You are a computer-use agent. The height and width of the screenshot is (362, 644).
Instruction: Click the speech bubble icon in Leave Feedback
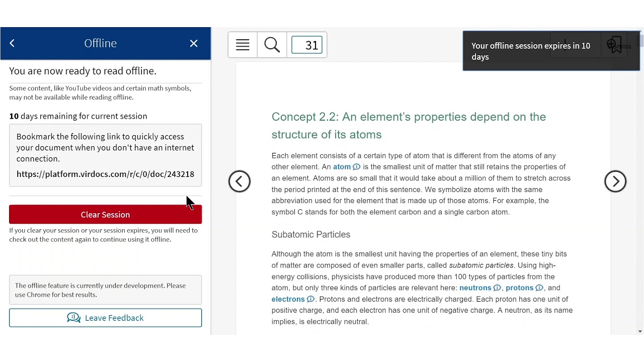click(x=73, y=318)
